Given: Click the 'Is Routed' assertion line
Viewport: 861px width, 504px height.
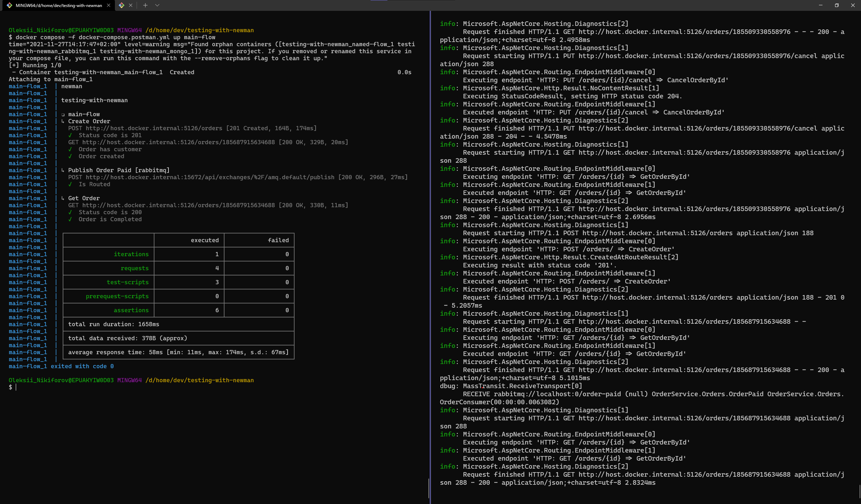Looking at the screenshot, I should pyautogui.click(x=94, y=184).
